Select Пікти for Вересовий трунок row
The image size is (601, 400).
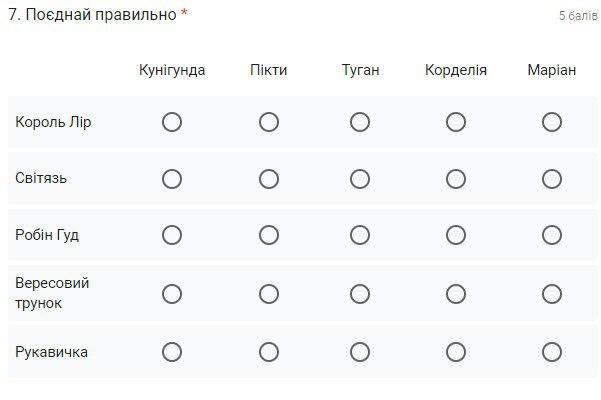269,294
